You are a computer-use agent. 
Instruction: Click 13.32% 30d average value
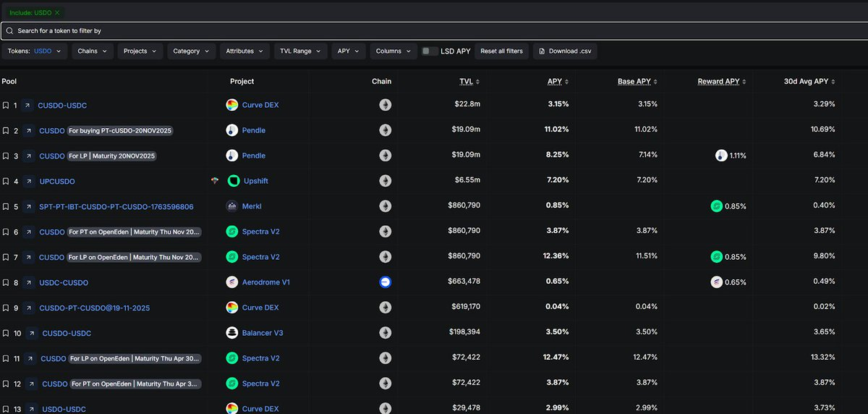(822, 358)
